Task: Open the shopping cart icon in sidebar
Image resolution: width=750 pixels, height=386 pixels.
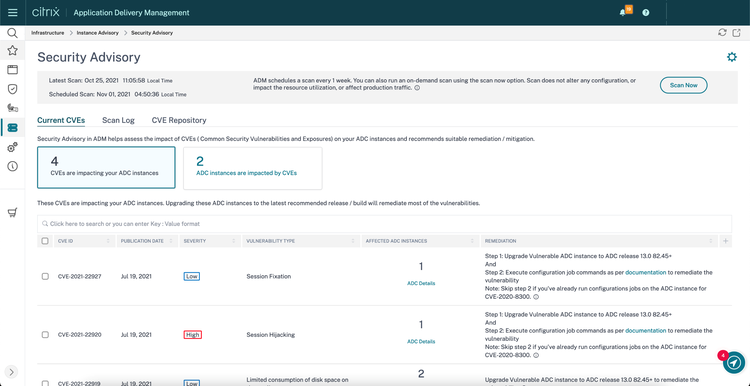Action: [x=12, y=213]
